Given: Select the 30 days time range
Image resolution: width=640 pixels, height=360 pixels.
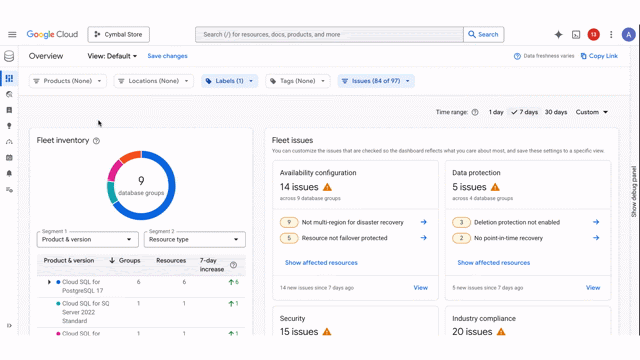Looking at the screenshot, I should tap(556, 112).
